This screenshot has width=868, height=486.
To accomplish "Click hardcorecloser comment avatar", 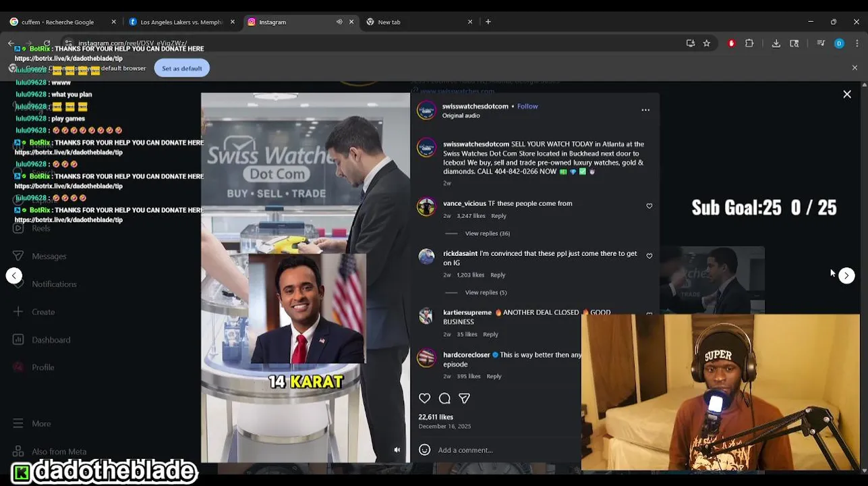I will tap(426, 358).
